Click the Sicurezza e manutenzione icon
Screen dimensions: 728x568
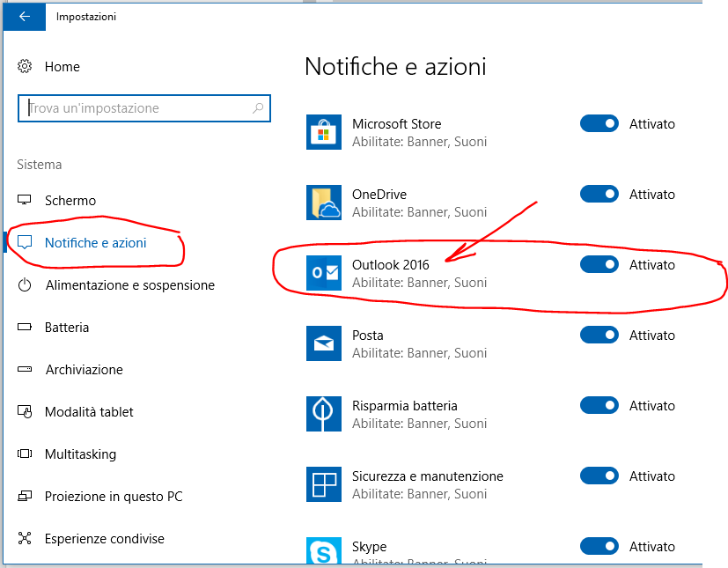tap(323, 484)
